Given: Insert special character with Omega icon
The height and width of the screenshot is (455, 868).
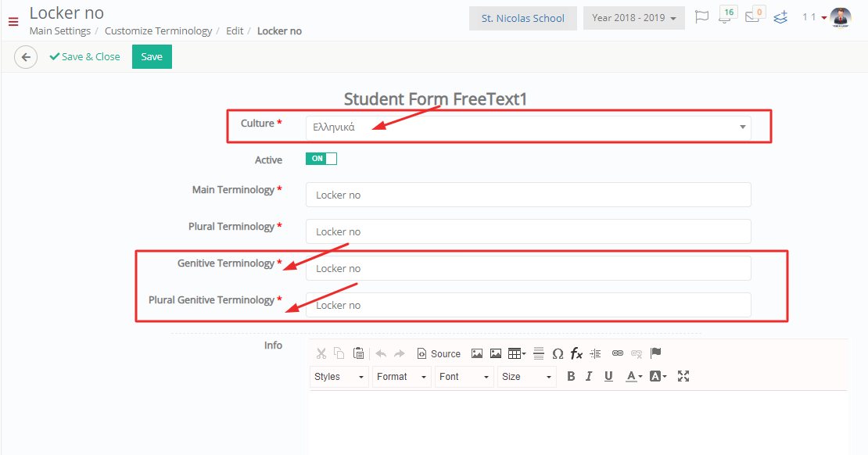Looking at the screenshot, I should point(558,353).
